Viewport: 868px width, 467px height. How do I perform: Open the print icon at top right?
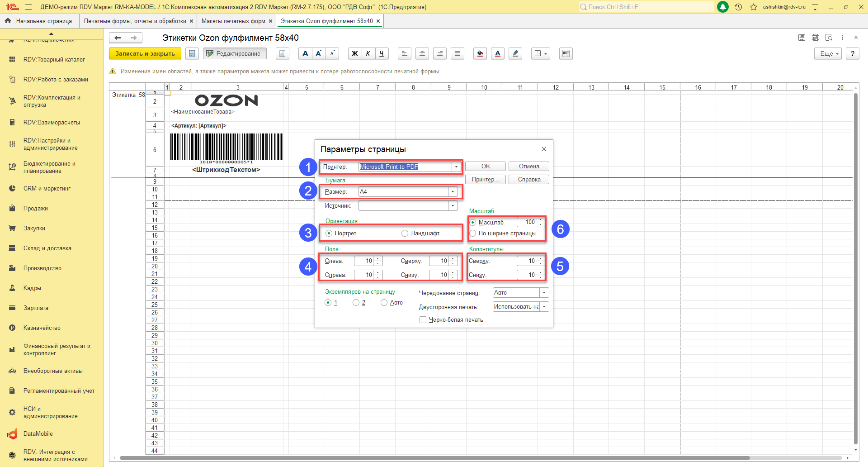pyautogui.click(x=816, y=38)
